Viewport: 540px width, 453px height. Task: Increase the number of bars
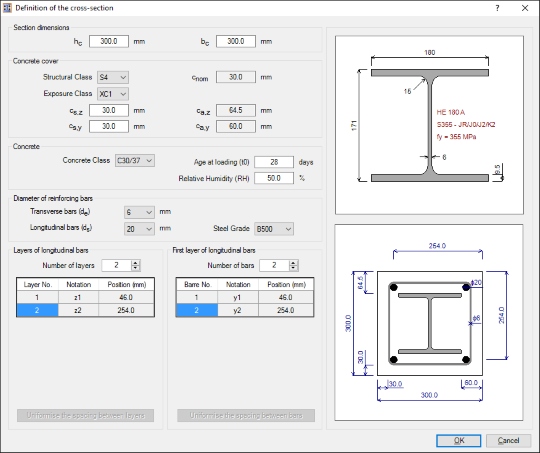293,262
